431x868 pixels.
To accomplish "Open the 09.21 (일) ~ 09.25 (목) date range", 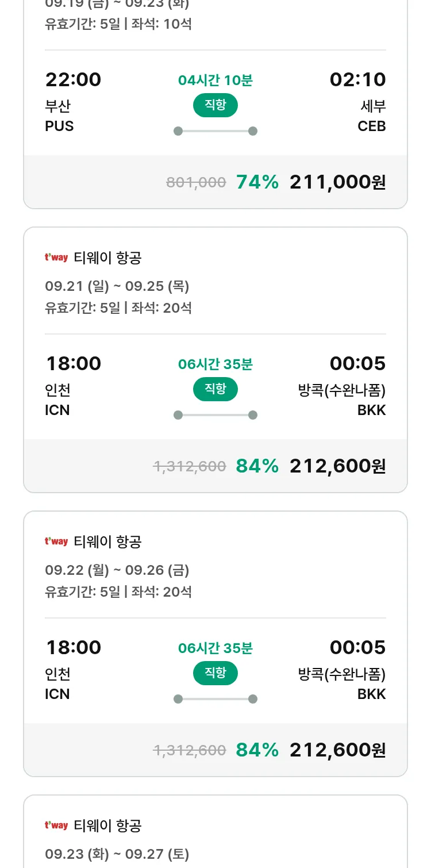I will (x=117, y=286).
